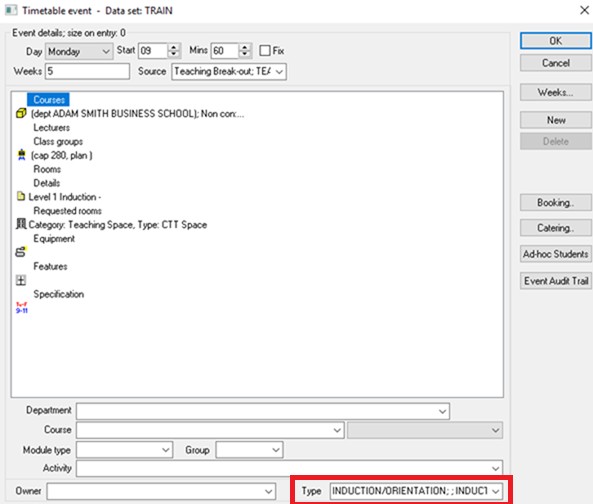Open the Booking.. button
The height and width of the screenshot is (504, 593).
(x=556, y=203)
